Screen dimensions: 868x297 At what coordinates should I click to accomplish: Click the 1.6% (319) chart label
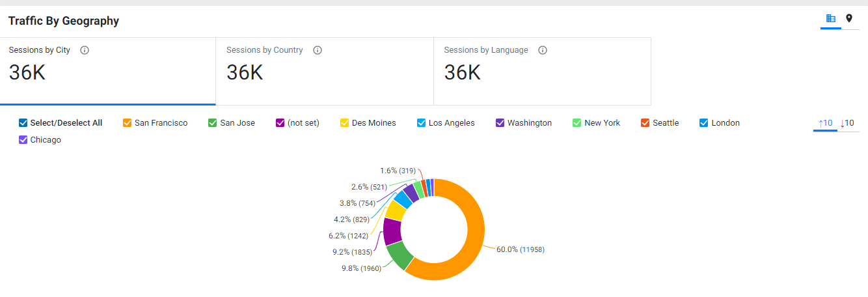click(398, 171)
